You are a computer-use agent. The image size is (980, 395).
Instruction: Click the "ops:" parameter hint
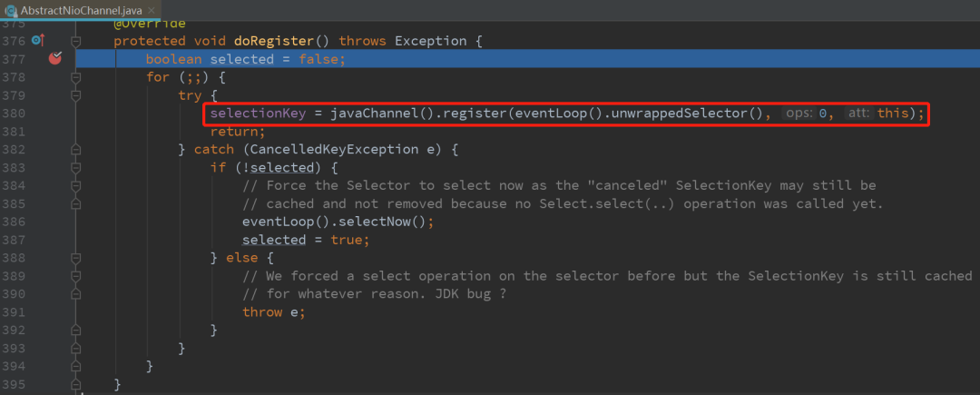tap(799, 114)
